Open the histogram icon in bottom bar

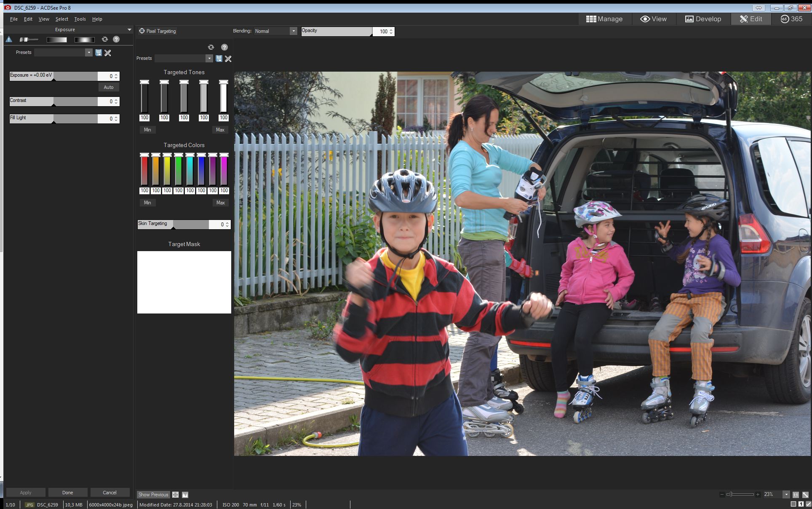click(x=185, y=495)
